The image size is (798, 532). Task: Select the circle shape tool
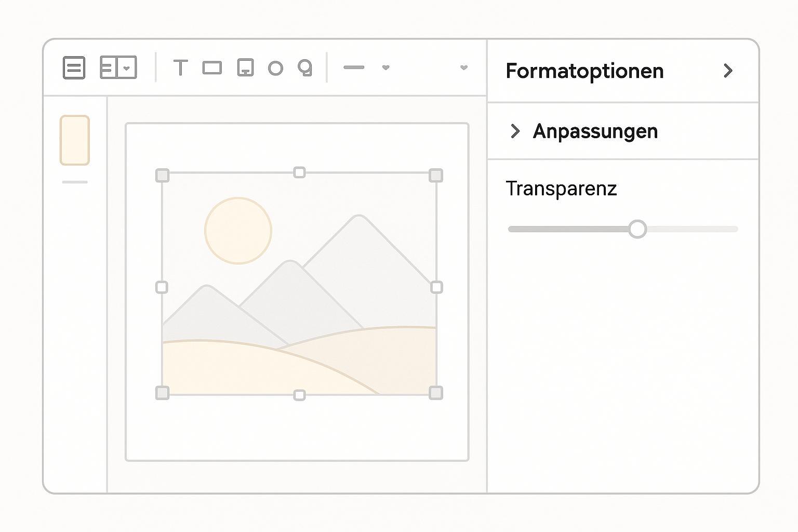[x=275, y=68]
